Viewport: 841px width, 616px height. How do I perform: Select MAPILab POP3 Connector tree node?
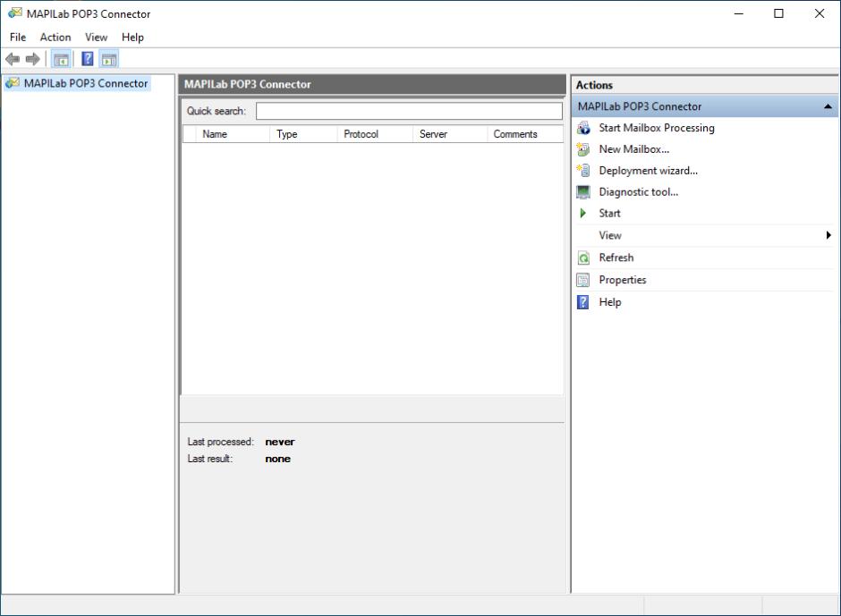click(86, 84)
